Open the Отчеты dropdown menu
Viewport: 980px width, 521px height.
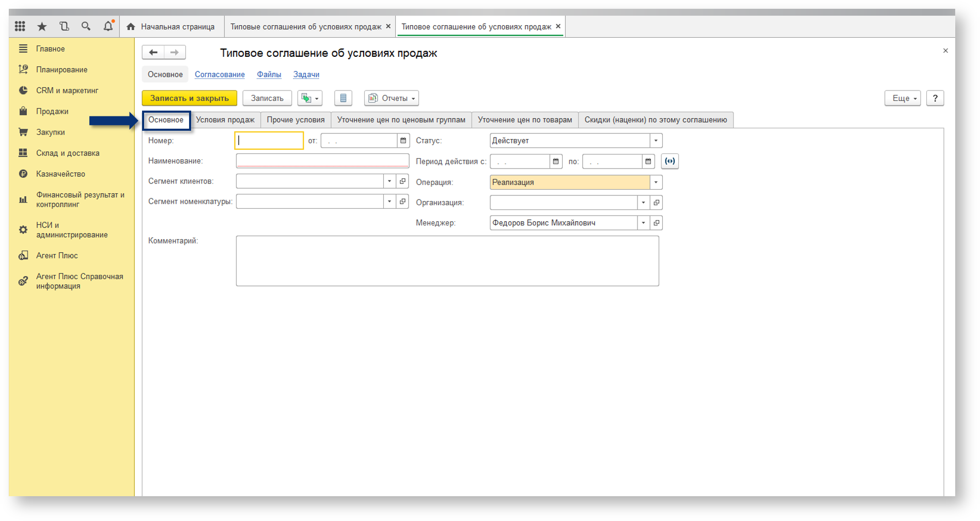(x=392, y=98)
